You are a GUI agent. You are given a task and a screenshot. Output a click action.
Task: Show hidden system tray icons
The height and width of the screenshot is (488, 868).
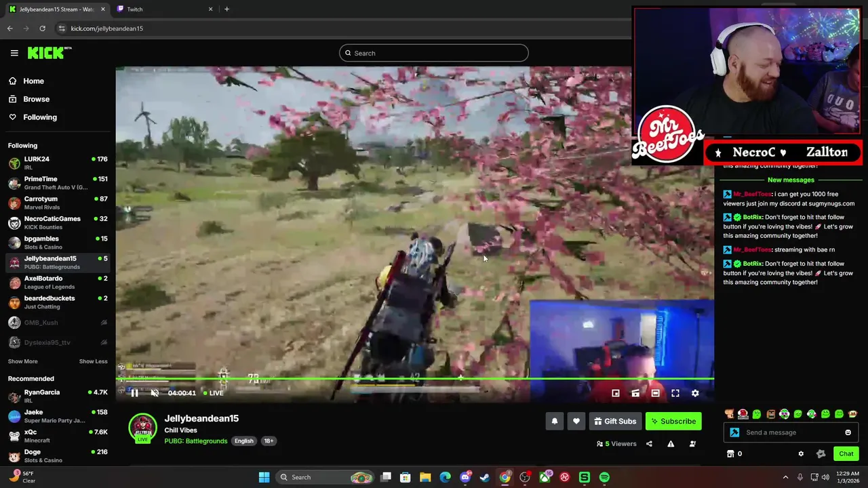[x=785, y=477]
